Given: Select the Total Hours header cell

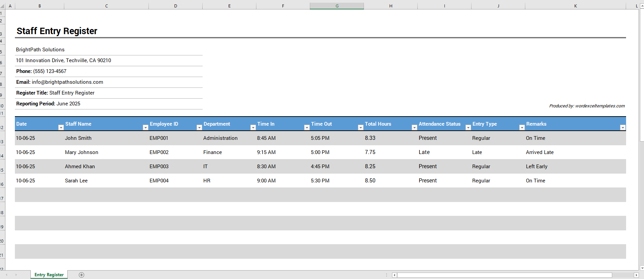Looking at the screenshot, I should (x=391, y=124).
